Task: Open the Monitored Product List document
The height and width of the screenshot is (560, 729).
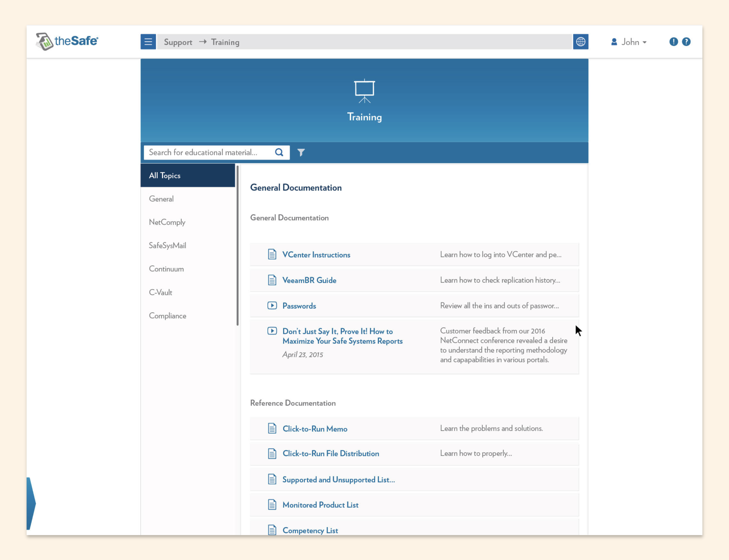Action: pyautogui.click(x=320, y=505)
